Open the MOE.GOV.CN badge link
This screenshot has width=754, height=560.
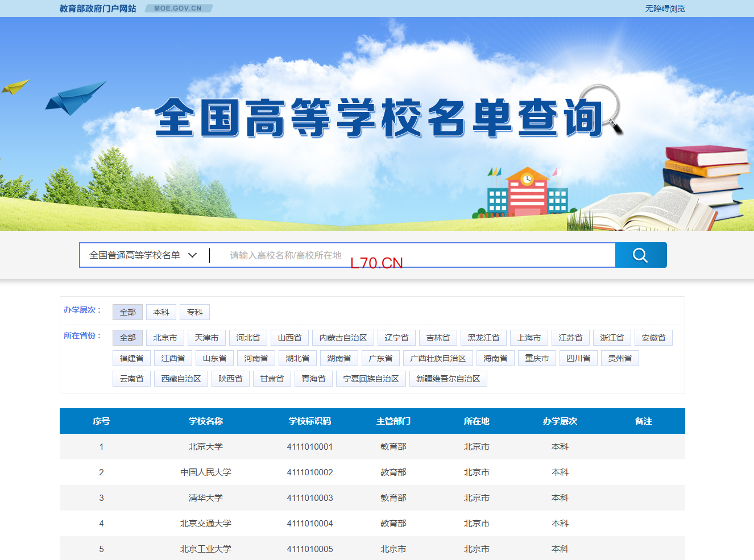(x=177, y=9)
